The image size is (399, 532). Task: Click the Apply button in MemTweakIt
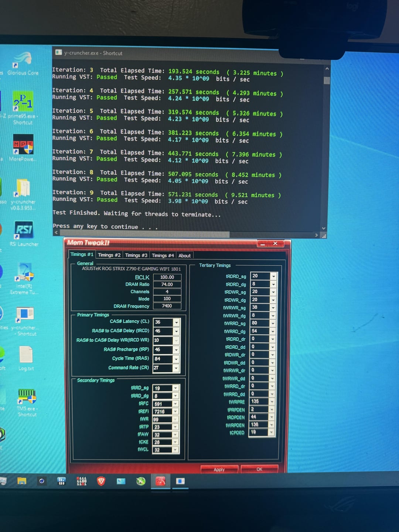(219, 469)
